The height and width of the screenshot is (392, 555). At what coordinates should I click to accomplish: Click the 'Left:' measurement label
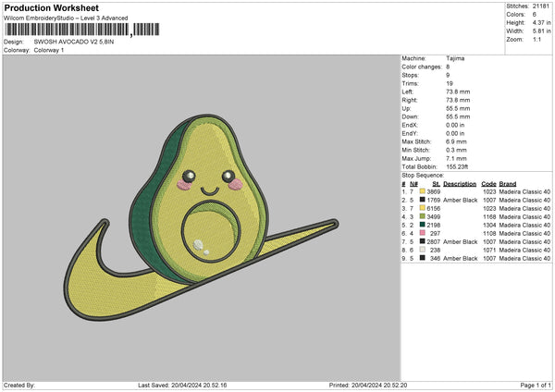point(407,92)
